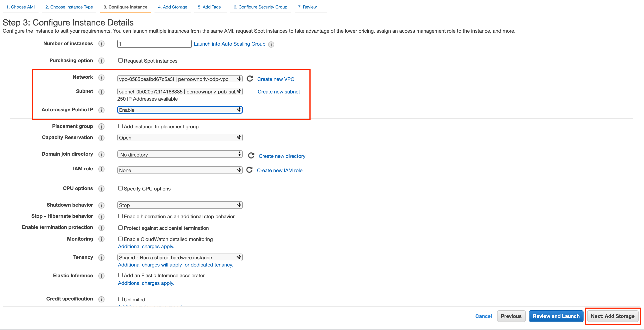
Task: Show info for Auto-assign Public IP
Action: click(101, 110)
